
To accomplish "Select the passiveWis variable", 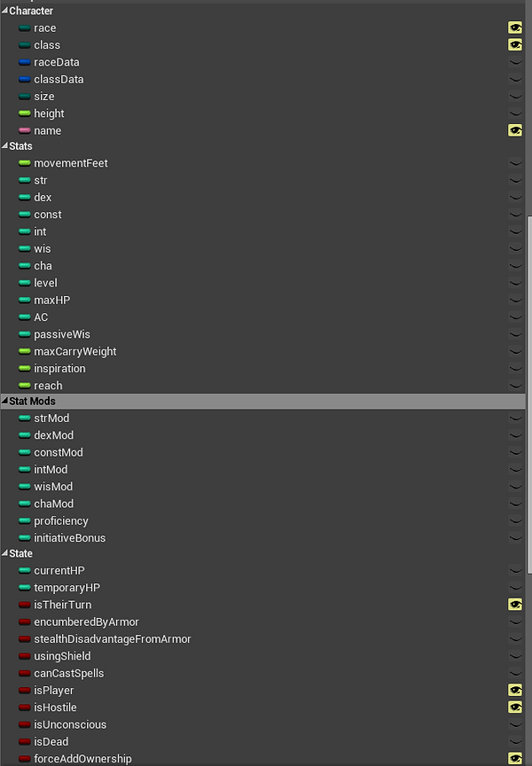I will [x=61, y=334].
